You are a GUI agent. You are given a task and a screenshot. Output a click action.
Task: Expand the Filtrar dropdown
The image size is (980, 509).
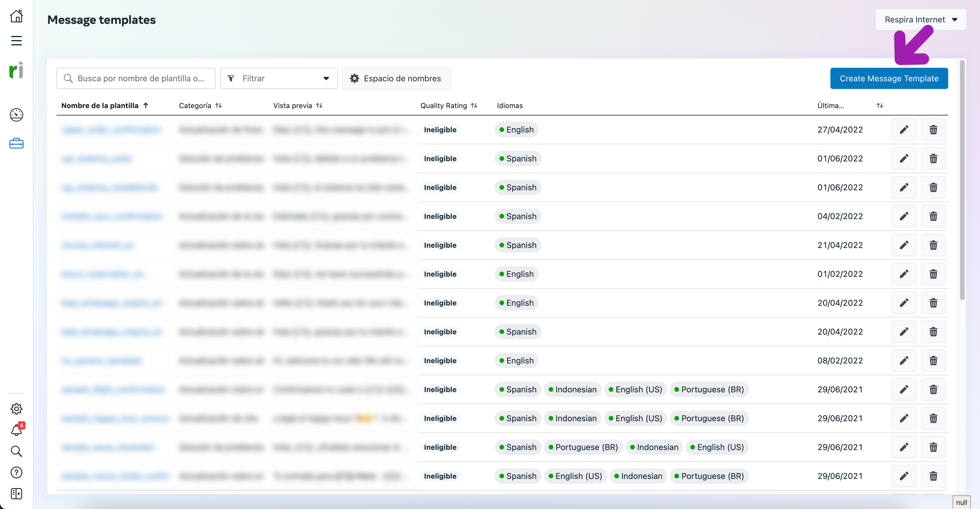click(279, 78)
